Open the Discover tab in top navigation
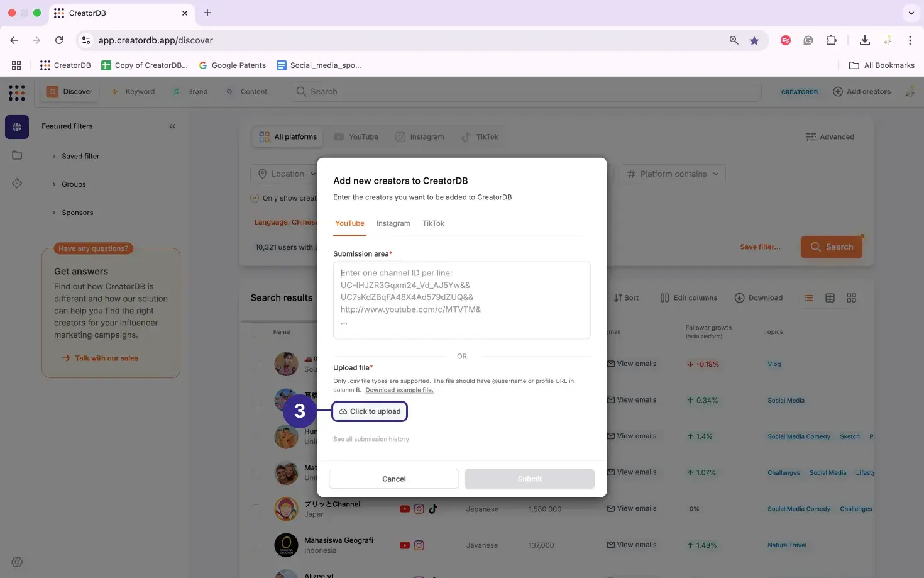Screen dimensions: 924x578 (70, 92)
